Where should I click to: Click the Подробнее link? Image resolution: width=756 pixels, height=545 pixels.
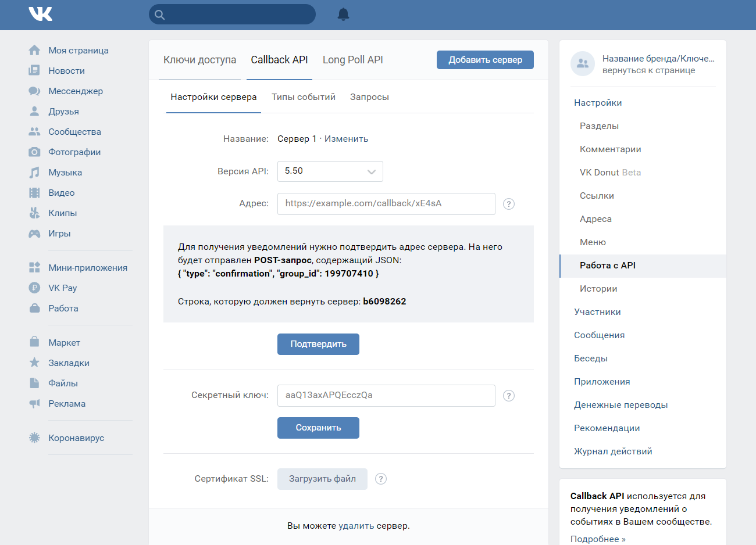coord(598,539)
